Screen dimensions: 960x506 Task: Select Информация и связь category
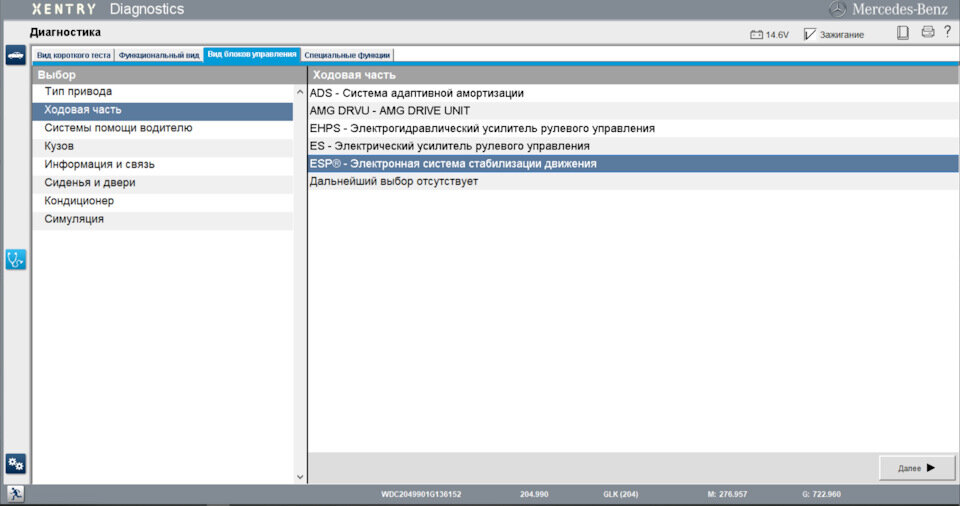coord(163,165)
